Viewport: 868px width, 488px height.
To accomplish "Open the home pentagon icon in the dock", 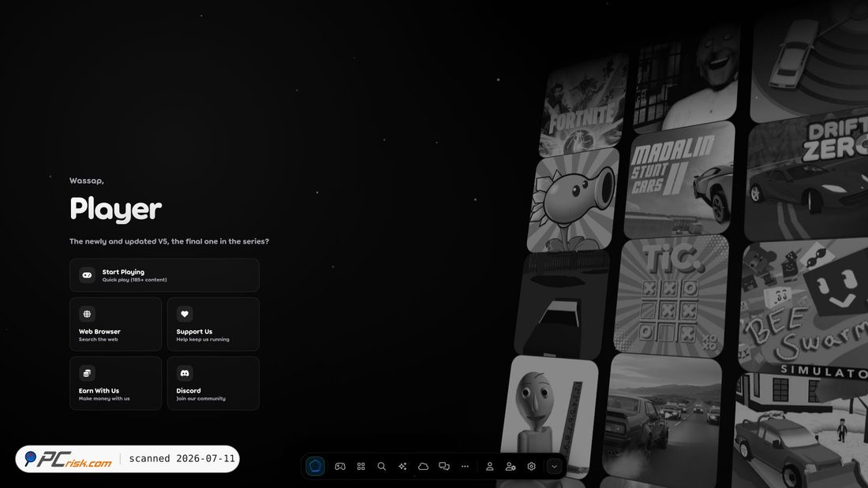I will pos(316,467).
